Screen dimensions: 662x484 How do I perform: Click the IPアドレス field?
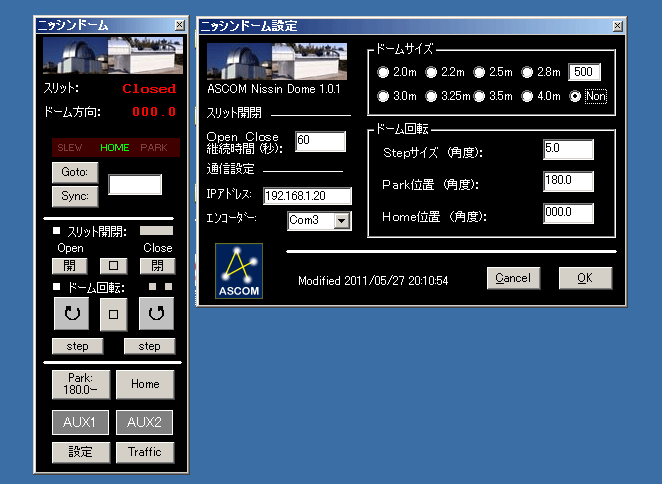point(307,196)
